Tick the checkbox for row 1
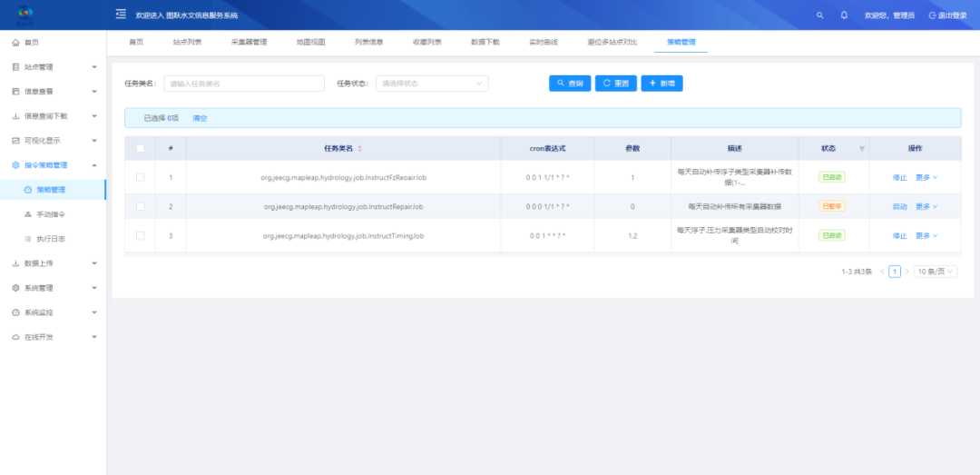 coord(140,177)
